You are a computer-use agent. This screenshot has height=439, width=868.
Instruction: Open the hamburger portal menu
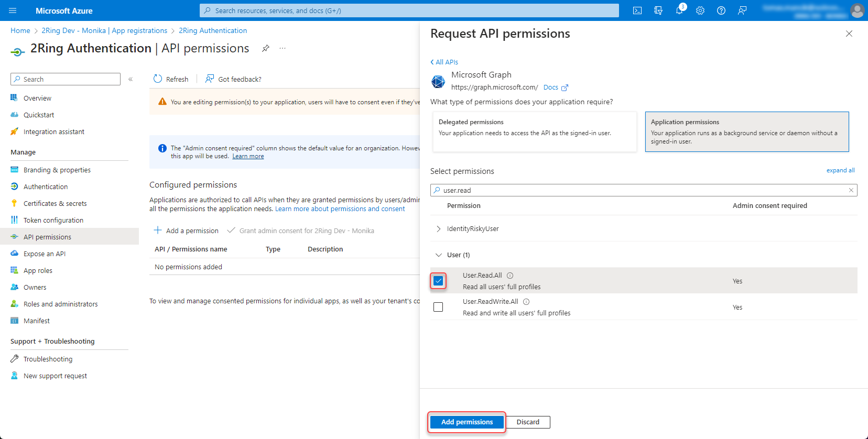(13, 10)
